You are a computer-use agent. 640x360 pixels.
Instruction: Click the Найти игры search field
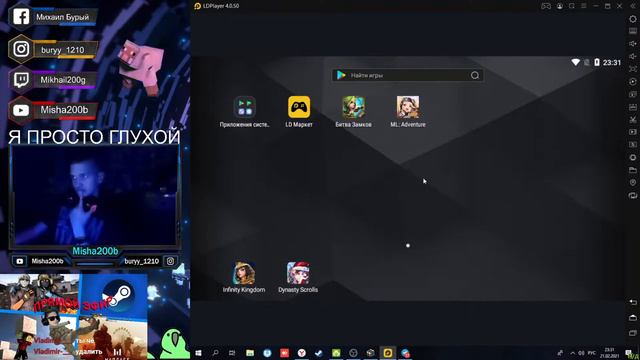(x=408, y=75)
